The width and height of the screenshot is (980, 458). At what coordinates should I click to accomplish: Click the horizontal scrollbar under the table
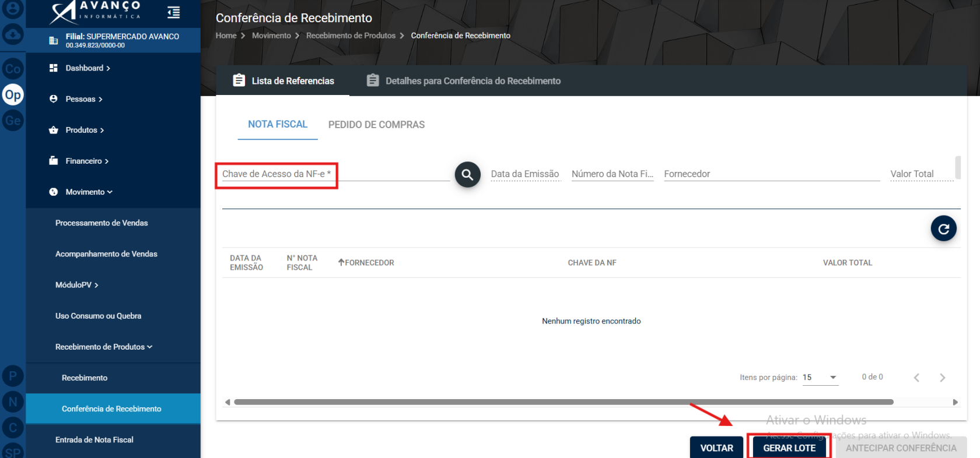pos(563,402)
